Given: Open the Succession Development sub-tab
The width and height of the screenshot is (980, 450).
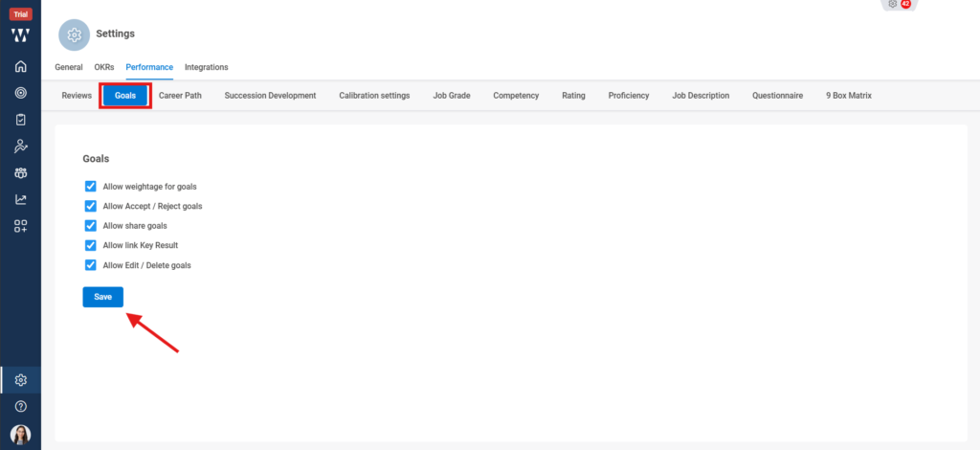Looking at the screenshot, I should [x=270, y=96].
